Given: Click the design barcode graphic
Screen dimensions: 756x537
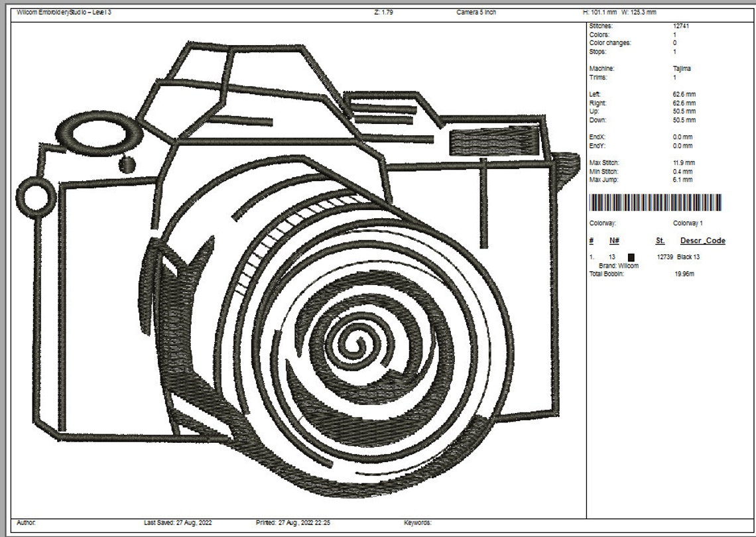Looking at the screenshot, I should (x=657, y=202).
